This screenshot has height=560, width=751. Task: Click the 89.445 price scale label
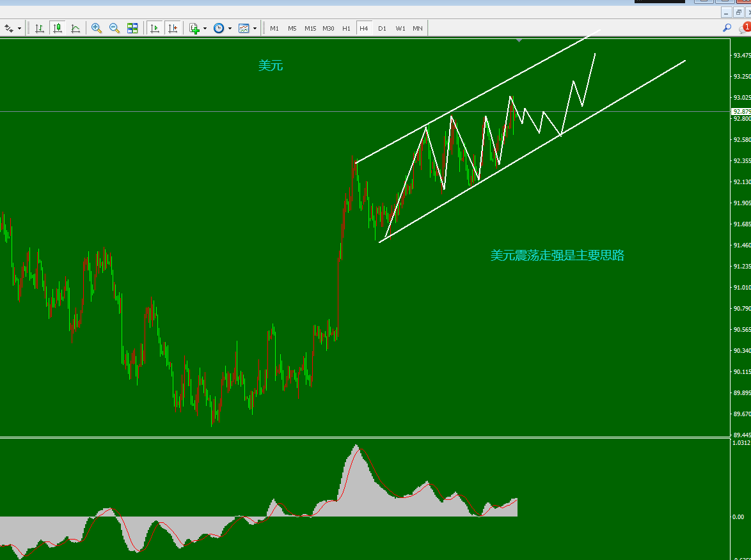[x=742, y=435]
